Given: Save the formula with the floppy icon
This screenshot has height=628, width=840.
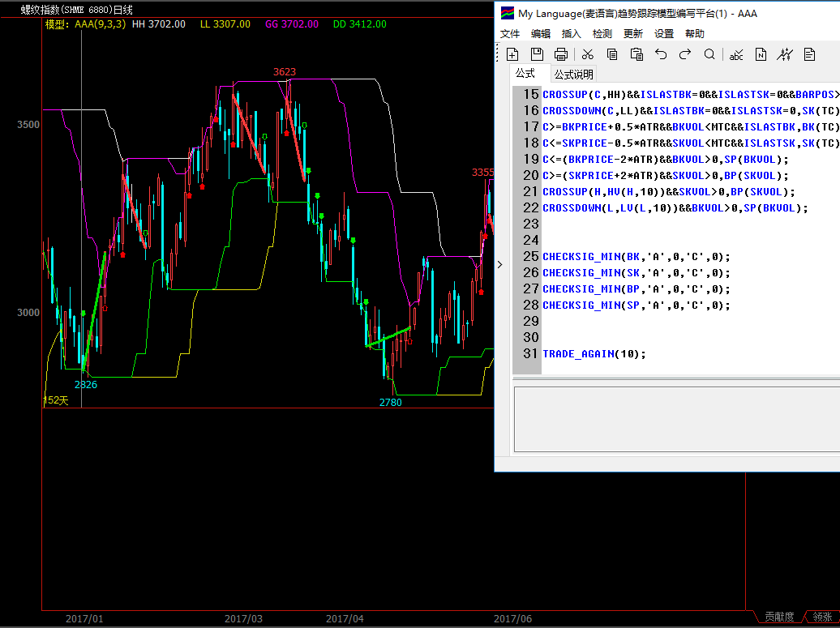Looking at the screenshot, I should click(x=537, y=54).
